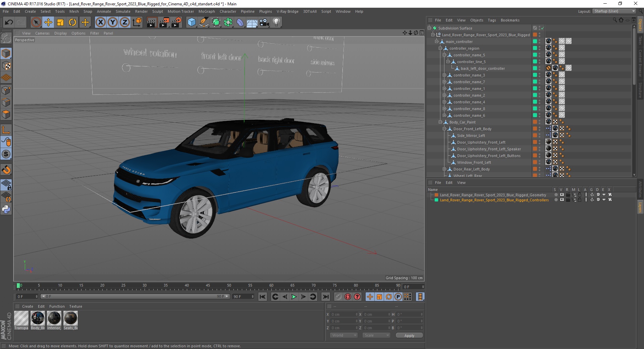Switch to Polygons mode

coord(6,114)
